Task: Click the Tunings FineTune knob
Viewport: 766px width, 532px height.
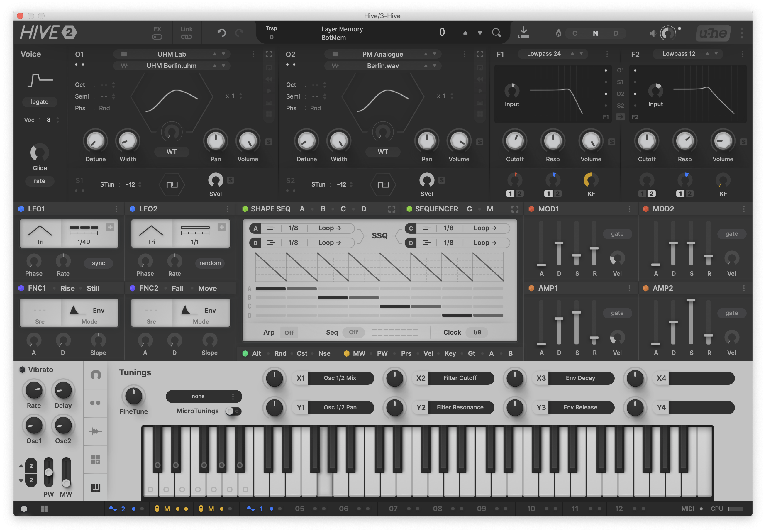Action: click(134, 396)
